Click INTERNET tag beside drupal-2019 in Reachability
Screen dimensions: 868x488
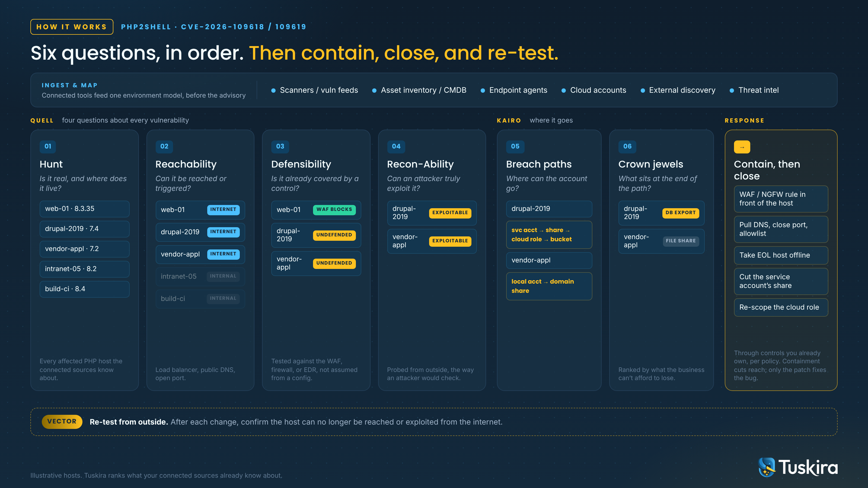click(223, 232)
